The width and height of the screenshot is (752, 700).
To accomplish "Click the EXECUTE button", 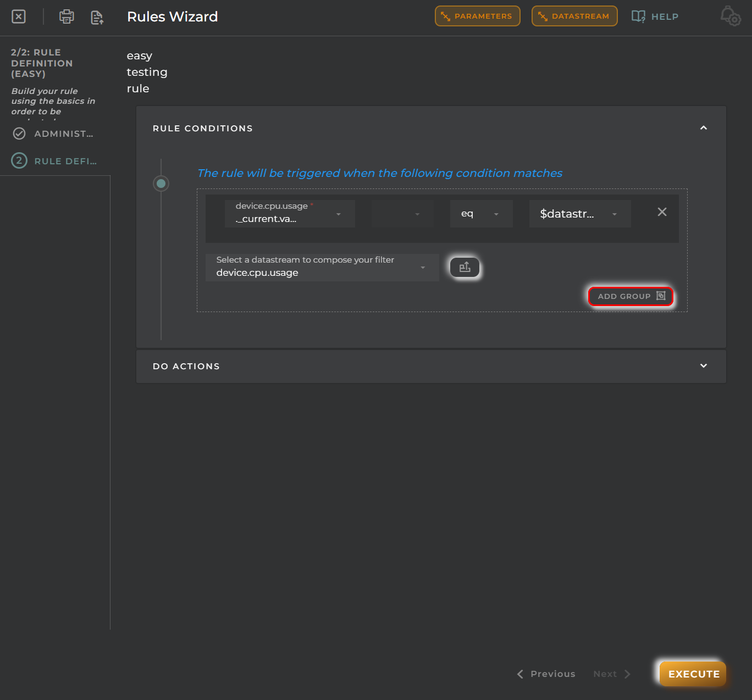I will (693, 674).
